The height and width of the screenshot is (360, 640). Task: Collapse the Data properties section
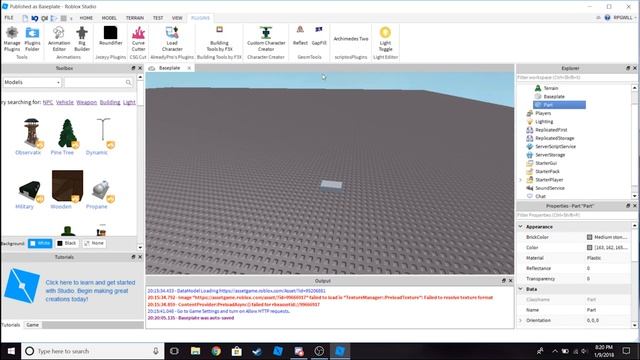point(521,289)
